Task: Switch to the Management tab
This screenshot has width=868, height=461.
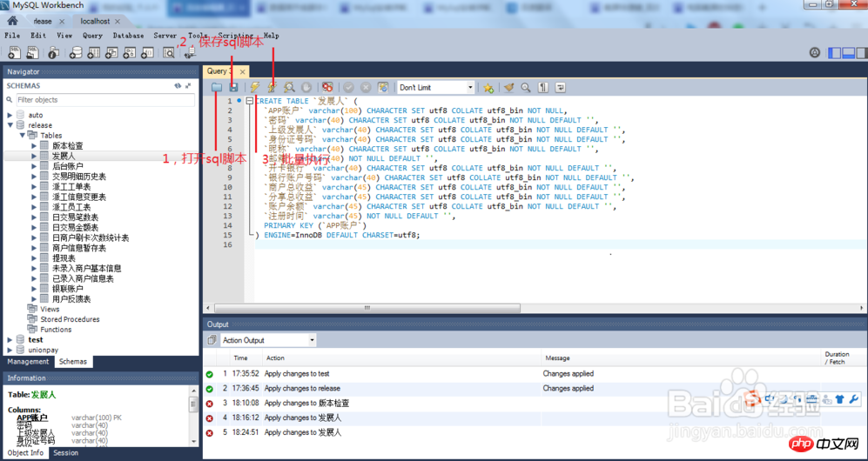Action: tap(28, 362)
